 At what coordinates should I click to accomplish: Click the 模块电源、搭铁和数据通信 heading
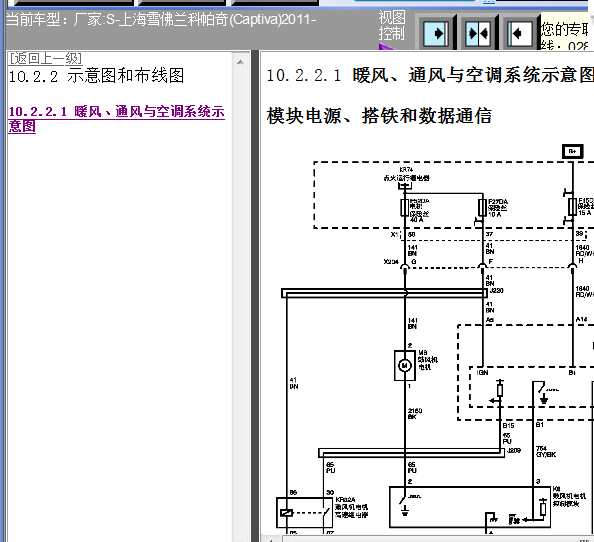(379, 116)
